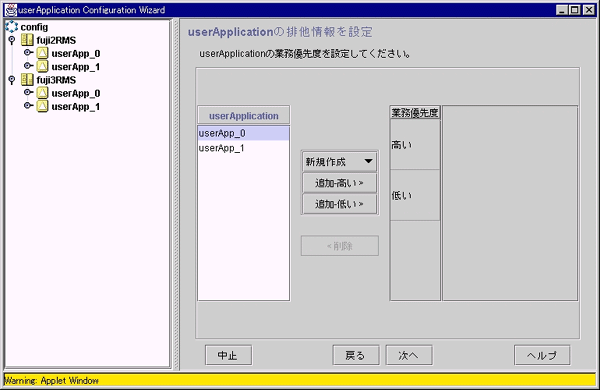Viewport: 600px width, 390px height.
Task: Click the fuji2RMS node icon
Action: click(27, 40)
